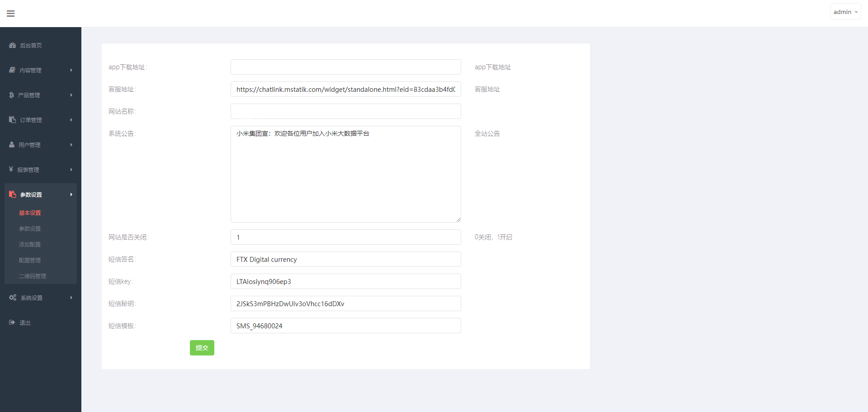Focus the 短信模板 input field
The width and height of the screenshot is (868, 412).
(346, 326)
